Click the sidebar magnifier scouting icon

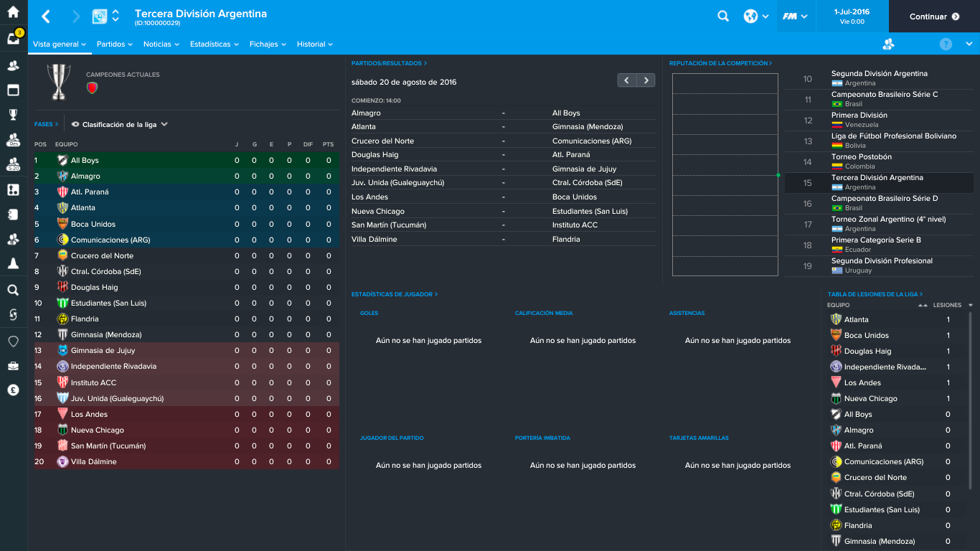pyautogui.click(x=13, y=290)
